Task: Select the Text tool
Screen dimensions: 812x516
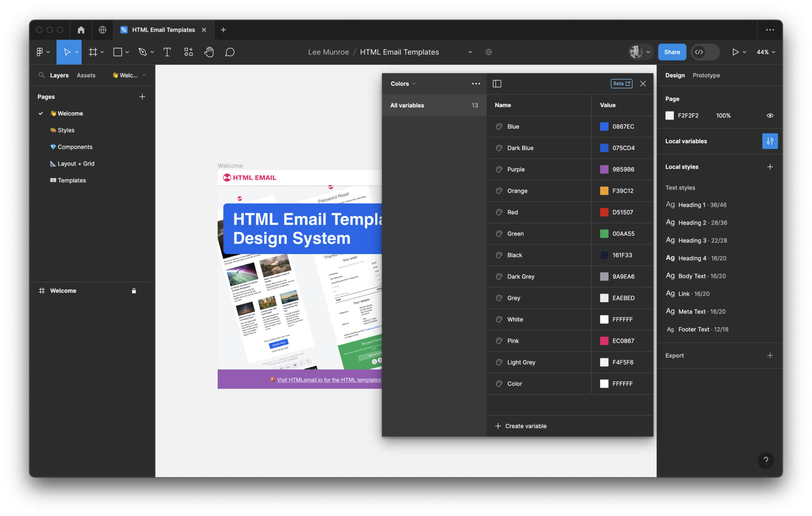Action: tap(167, 52)
